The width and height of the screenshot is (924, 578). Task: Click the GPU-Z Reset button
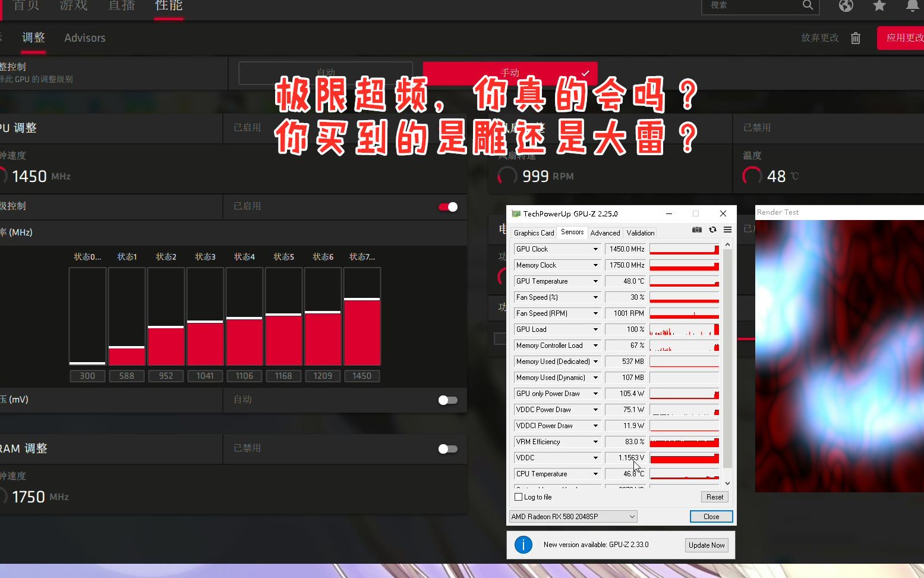click(715, 497)
